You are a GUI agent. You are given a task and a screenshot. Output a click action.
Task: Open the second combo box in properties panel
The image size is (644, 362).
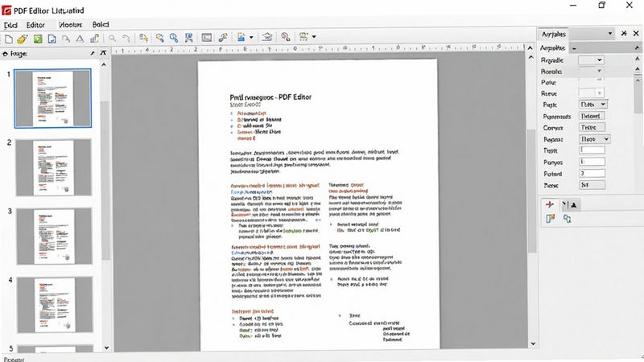591,71
